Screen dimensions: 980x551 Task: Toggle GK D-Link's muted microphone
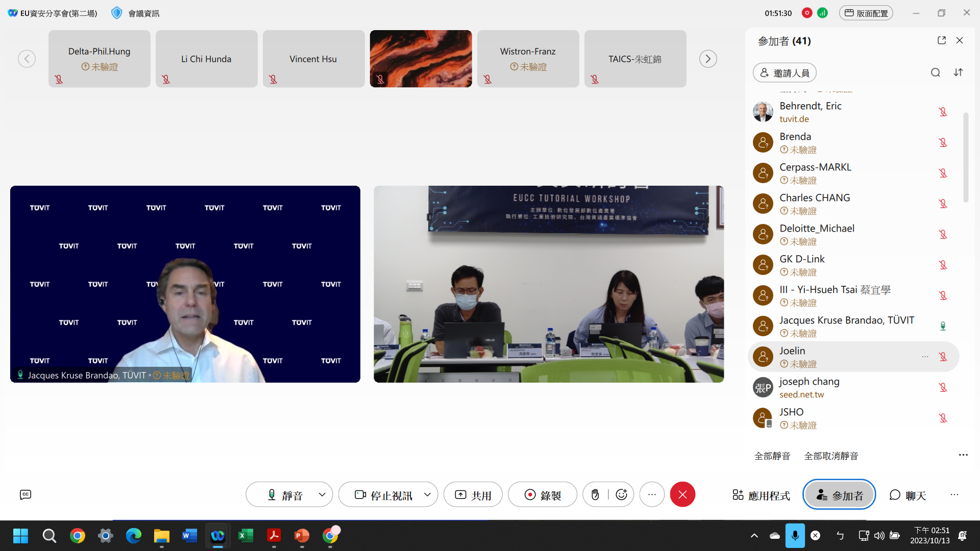coord(943,265)
